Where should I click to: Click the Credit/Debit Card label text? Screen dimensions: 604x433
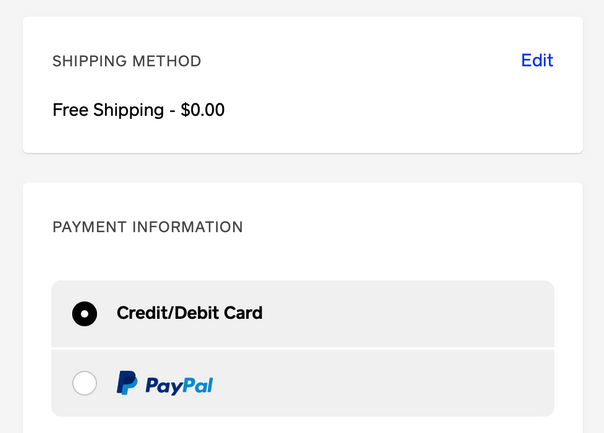pyautogui.click(x=190, y=313)
